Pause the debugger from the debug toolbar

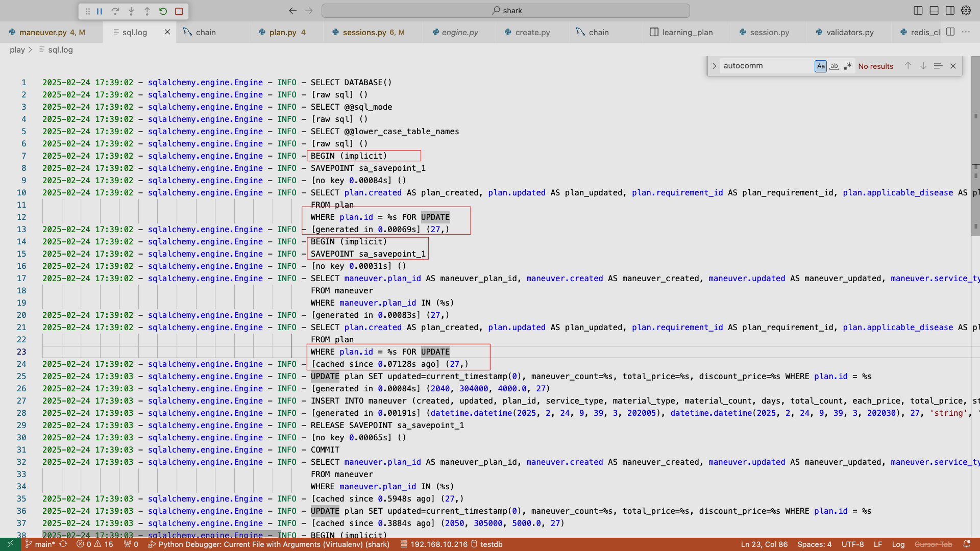point(100,11)
